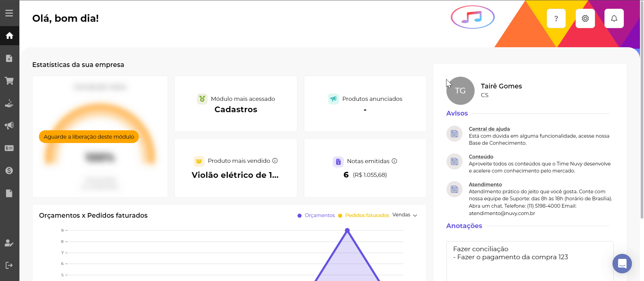This screenshot has height=281, width=644.
Task: Click info icon beside Notas emitidas
Action: click(x=394, y=161)
